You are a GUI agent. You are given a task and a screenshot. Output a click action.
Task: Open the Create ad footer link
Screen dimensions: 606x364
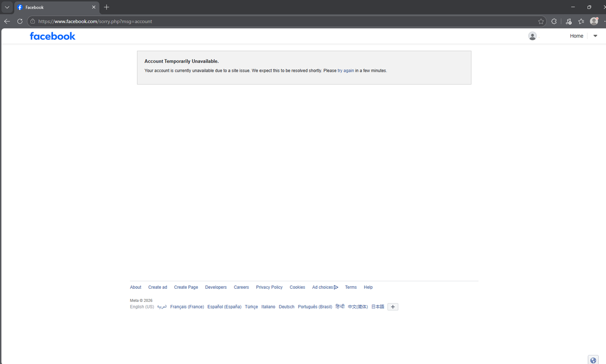pyautogui.click(x=158, y=287)
